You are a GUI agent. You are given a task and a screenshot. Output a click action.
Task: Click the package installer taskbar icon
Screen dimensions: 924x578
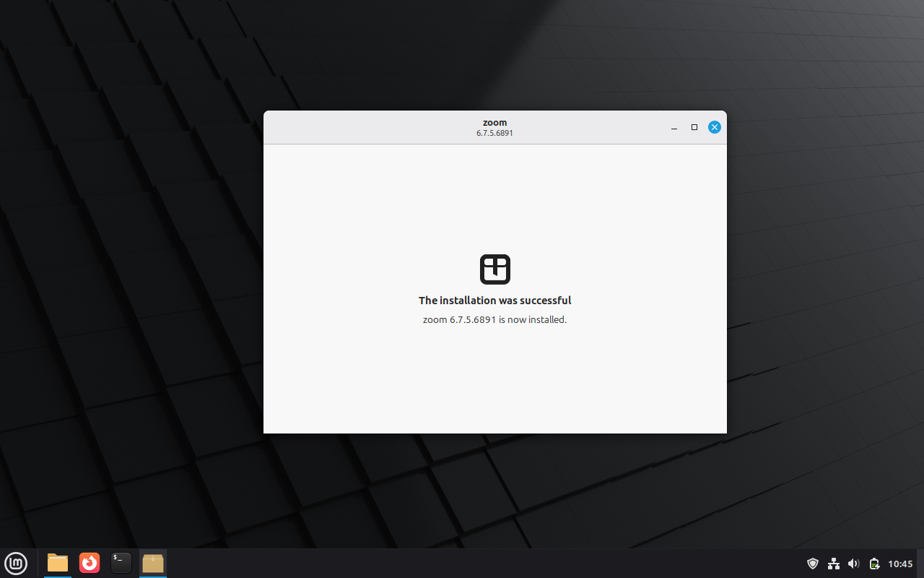point(153,563)
